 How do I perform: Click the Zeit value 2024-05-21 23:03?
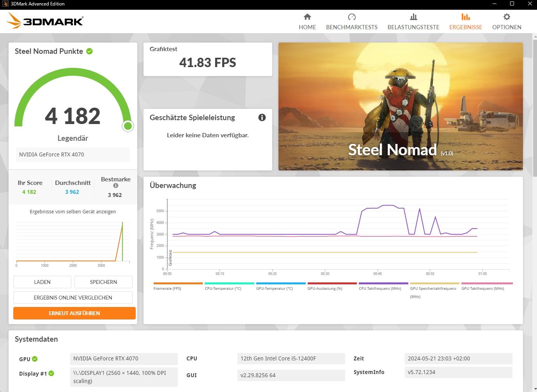coord(458,358)
